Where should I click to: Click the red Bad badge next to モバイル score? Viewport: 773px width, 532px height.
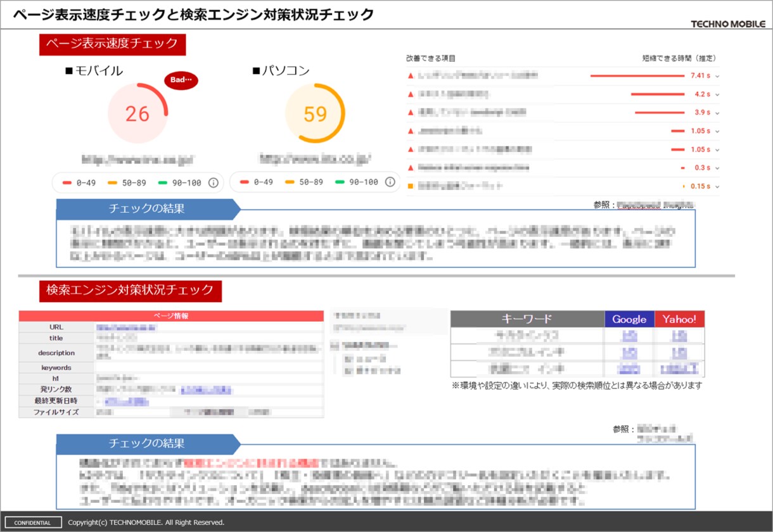coord(181,80)
